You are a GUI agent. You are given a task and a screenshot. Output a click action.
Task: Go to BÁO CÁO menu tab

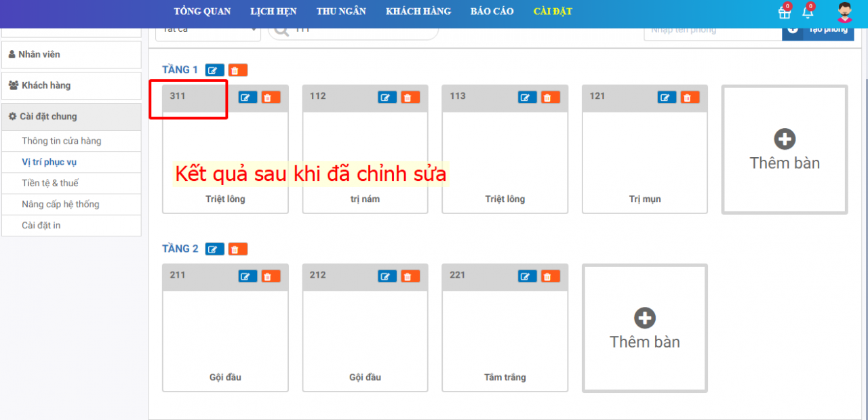coord(492,12)
